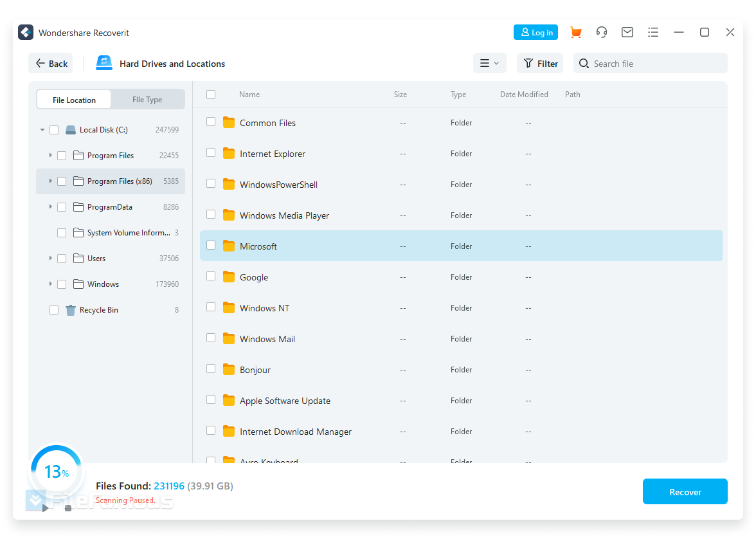Select the System Volume Inform... tree row

[111, 233]
